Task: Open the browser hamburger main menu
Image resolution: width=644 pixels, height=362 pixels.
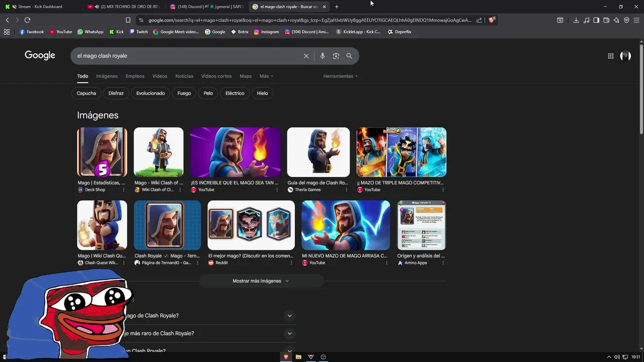Action: tap(636, 20)
